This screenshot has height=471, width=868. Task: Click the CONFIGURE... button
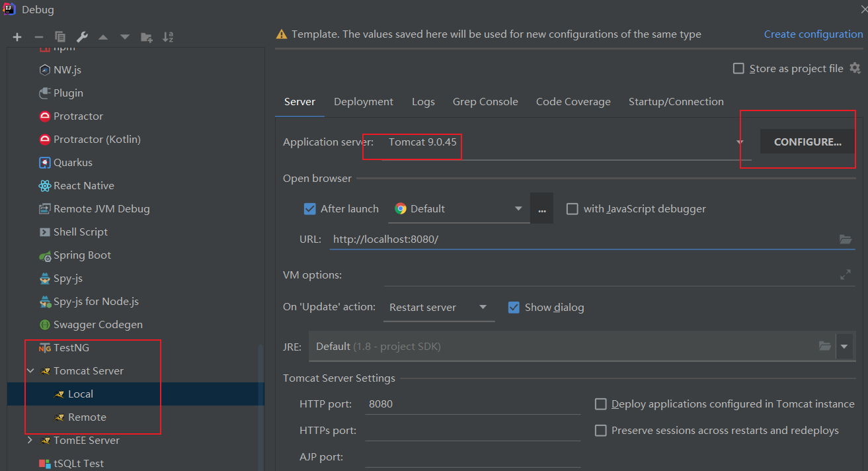807,142
